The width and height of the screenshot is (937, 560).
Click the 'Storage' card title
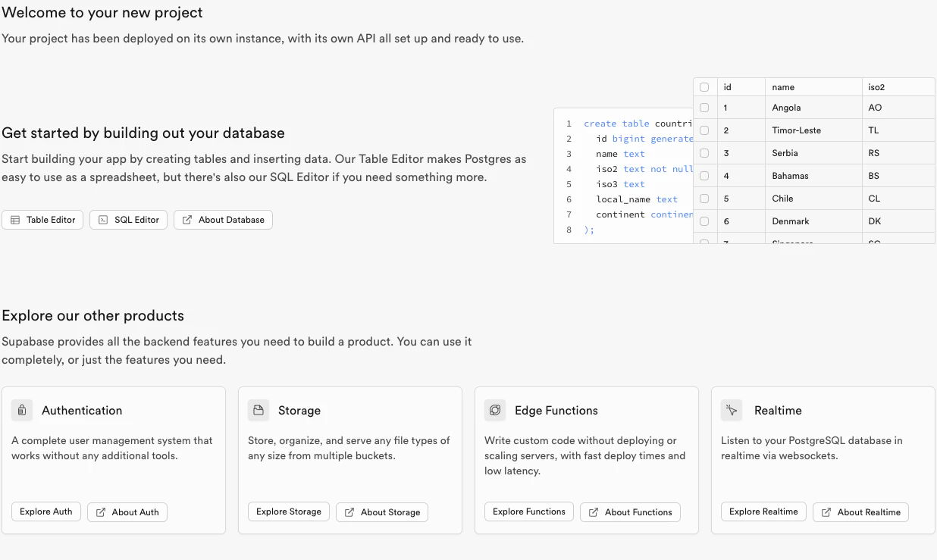(x=299, y=410)
